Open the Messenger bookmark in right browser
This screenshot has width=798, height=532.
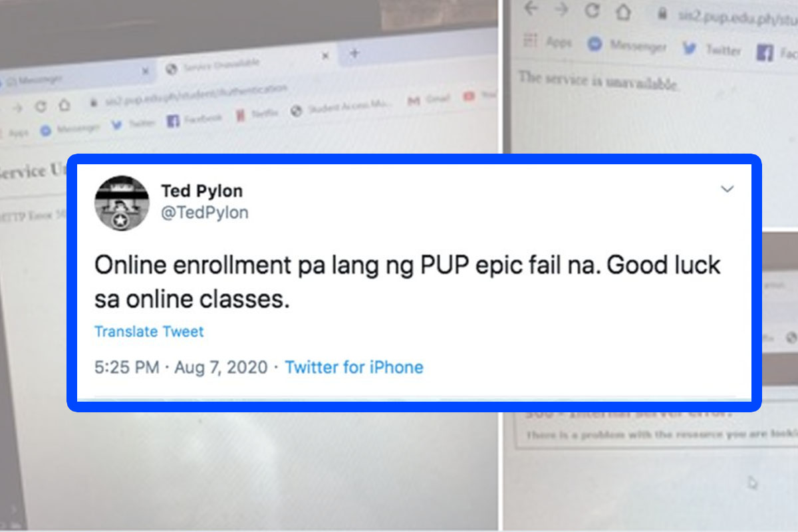627,45
